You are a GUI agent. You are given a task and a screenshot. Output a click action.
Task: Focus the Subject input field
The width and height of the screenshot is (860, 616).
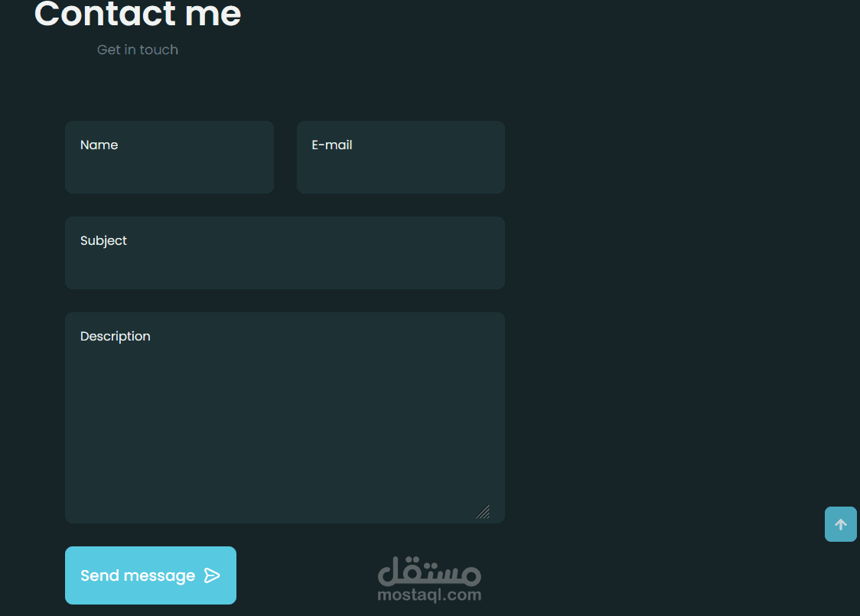pyautogui.click(x=285, y=253)
